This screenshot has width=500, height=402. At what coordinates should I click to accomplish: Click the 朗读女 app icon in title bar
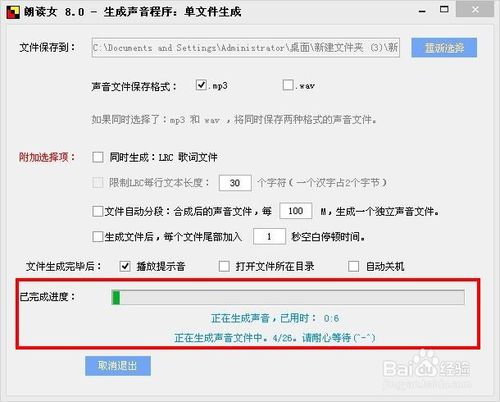(13, 12)
